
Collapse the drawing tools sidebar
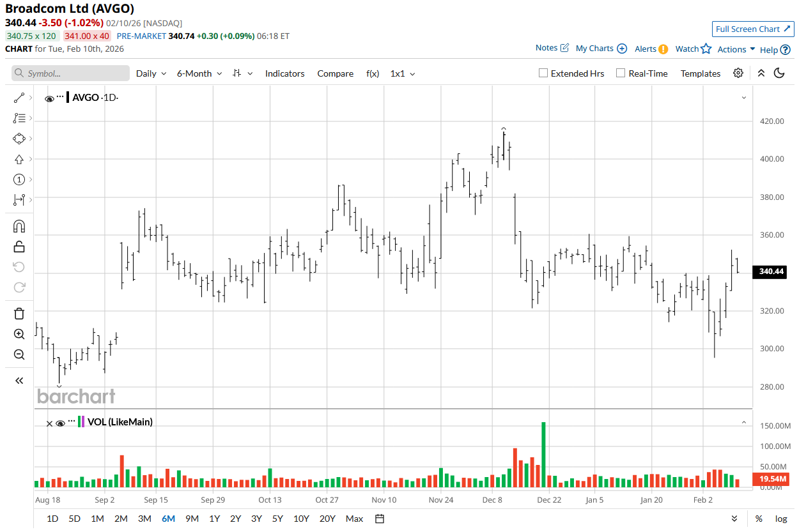pos(19,381)
